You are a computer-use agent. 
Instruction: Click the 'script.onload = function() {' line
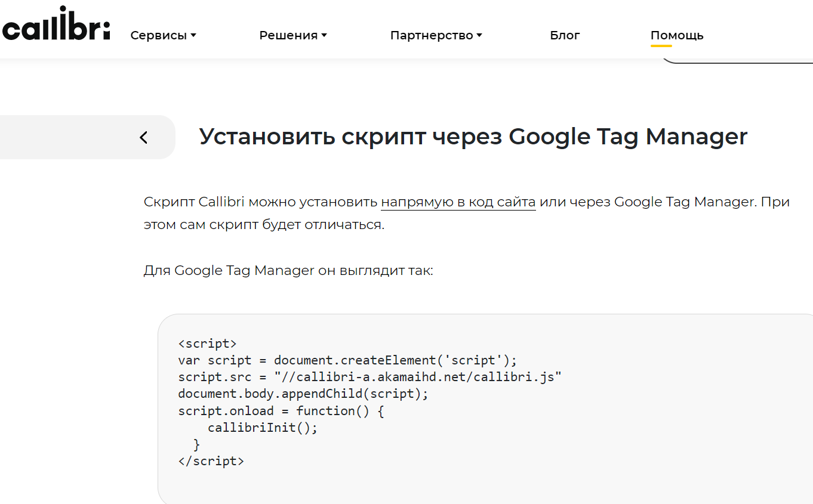tap(281, 411)
